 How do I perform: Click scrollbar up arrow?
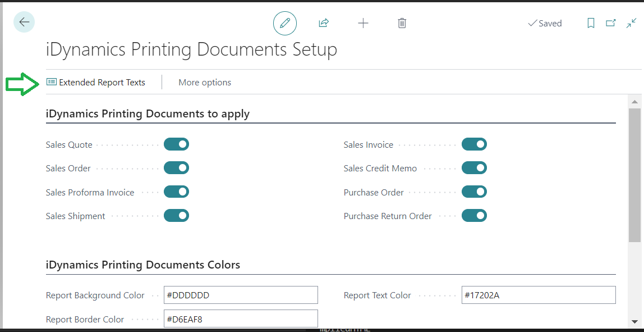pos(634,101)
